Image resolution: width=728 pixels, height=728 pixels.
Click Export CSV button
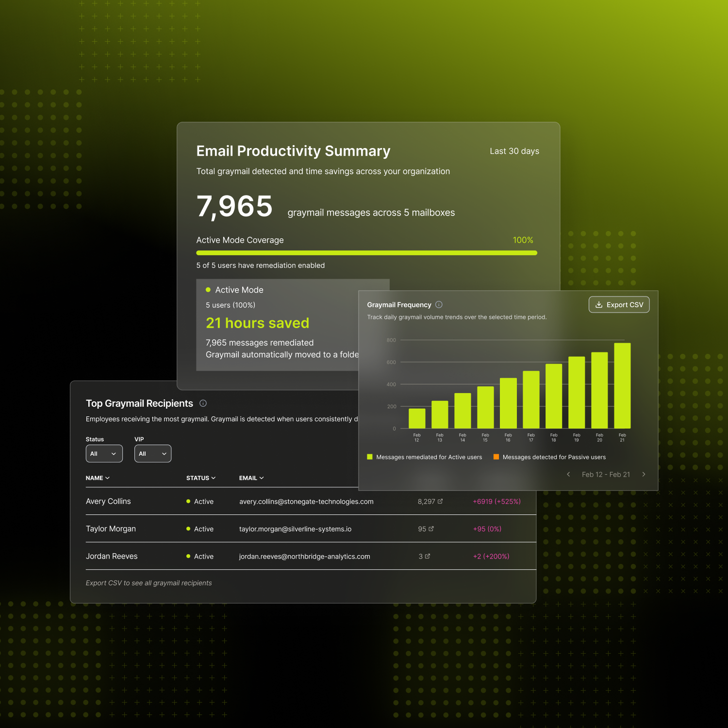pyautogui.click(x=619, y=305)
